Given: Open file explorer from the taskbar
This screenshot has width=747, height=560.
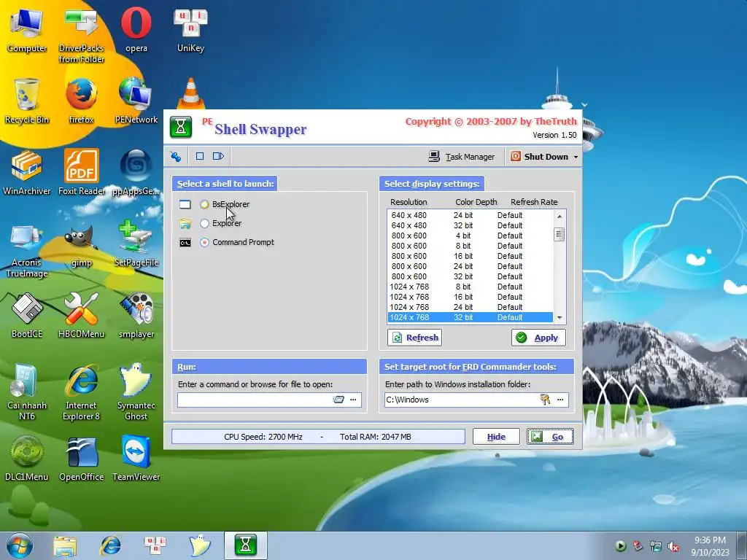Looking at the screenshot, I should (x=65, y=545).
